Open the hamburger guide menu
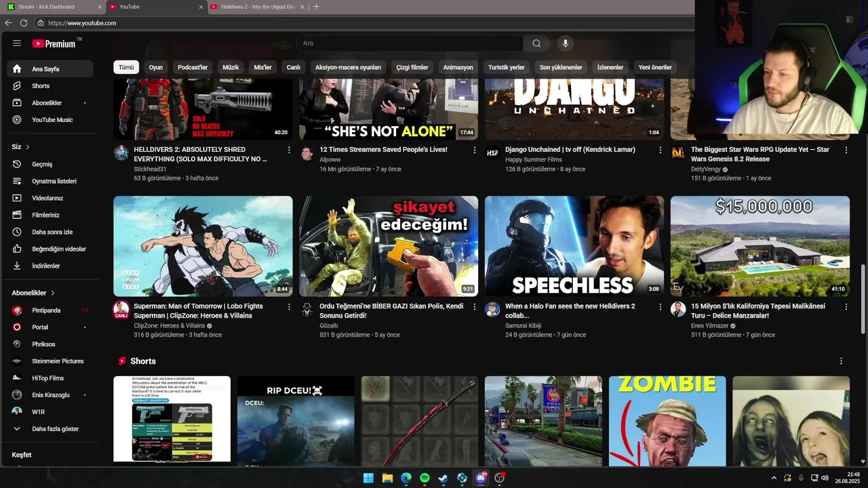 pos(17,43)
